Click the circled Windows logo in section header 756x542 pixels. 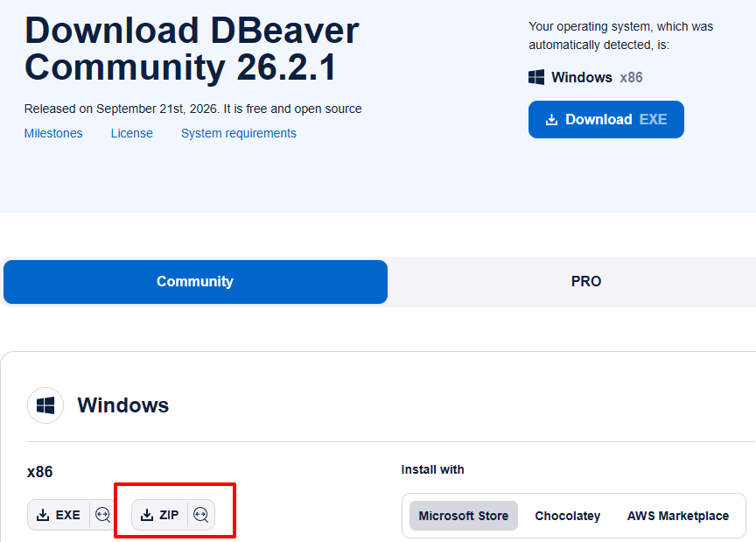tap(45, 405)
